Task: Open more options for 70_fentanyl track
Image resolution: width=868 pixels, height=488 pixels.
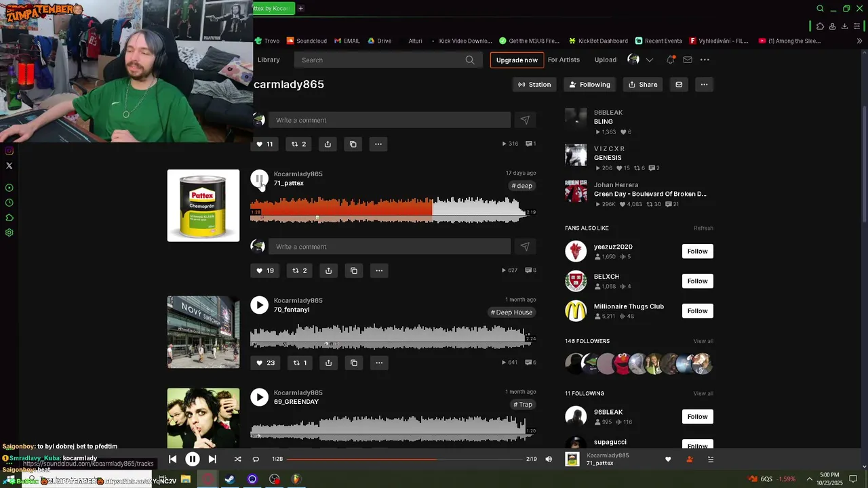Action: tap(379, 363)
